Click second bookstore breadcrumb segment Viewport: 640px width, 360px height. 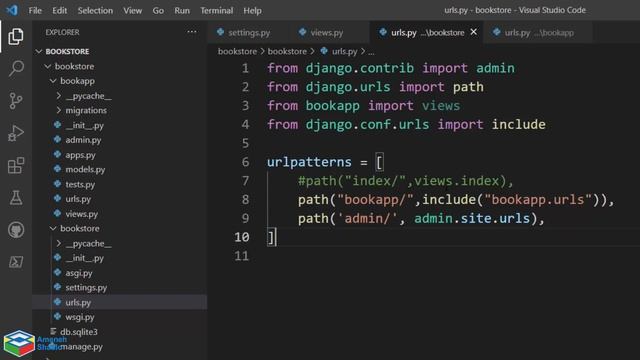coord(287,51)
